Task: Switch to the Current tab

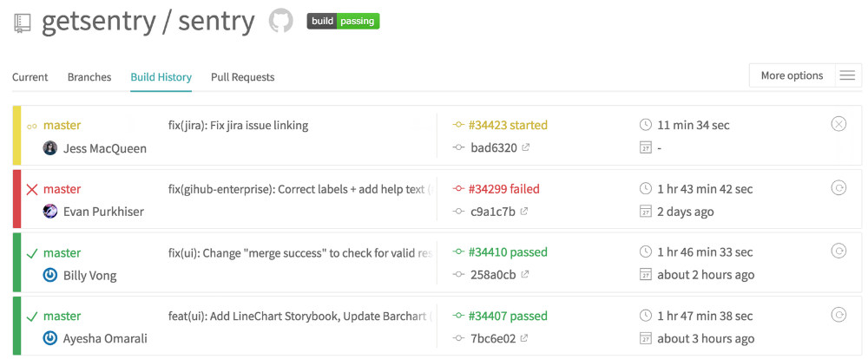Action: (30, 77)
